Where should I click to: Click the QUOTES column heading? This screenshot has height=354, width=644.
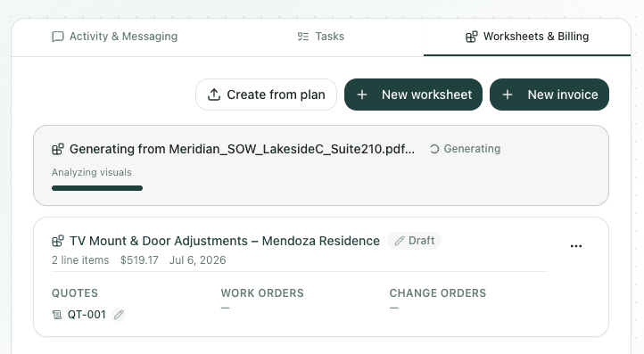pyautogui.click(x=75, y=293)
